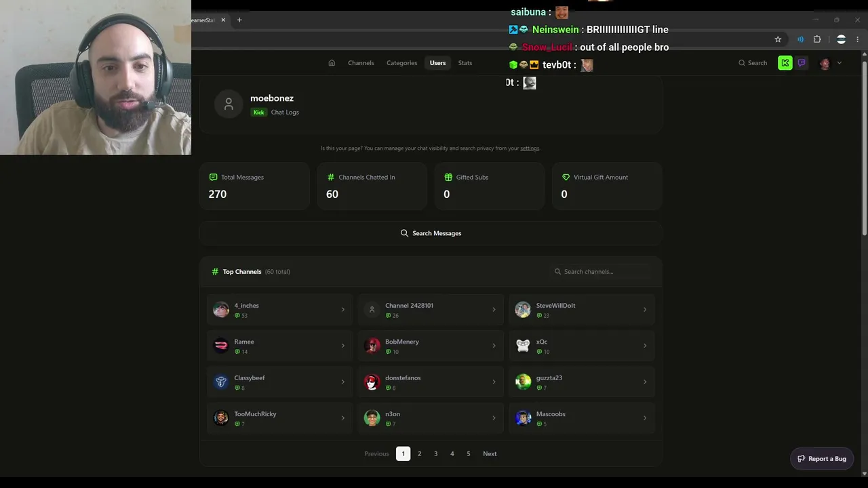This screenshot has width=868, height=488.
Task: Close the StreamerStats browser tab
Action: (x=223, y=20)
